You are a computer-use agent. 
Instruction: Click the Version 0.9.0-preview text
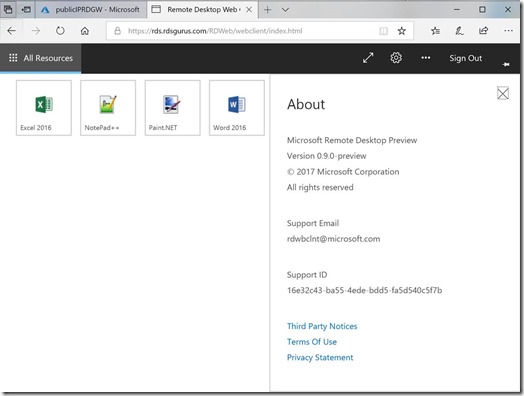coord(326,156)
